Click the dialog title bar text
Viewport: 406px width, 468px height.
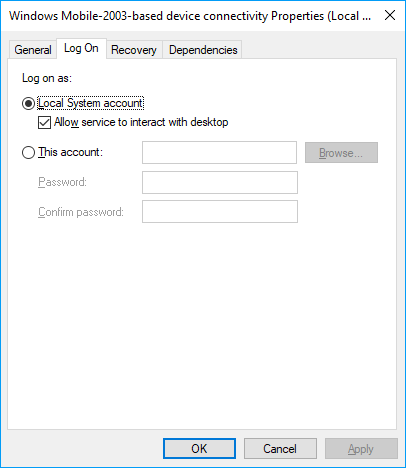click(190, 16)
